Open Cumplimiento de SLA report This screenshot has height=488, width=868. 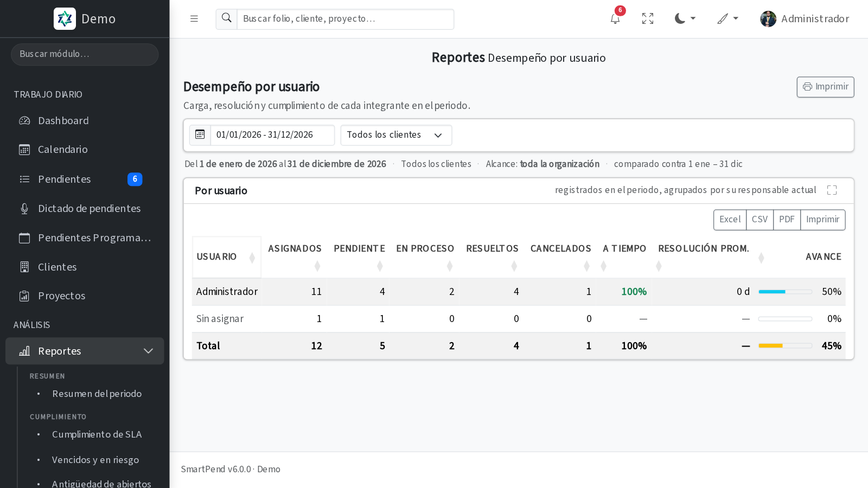click(x=97, y=434)
